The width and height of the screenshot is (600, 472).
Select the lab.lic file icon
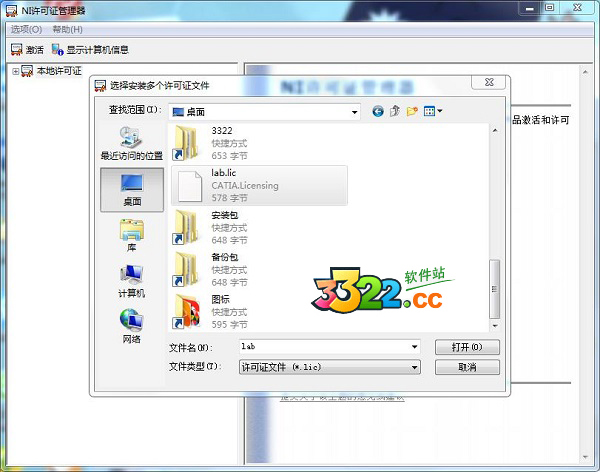click(190, 186)
